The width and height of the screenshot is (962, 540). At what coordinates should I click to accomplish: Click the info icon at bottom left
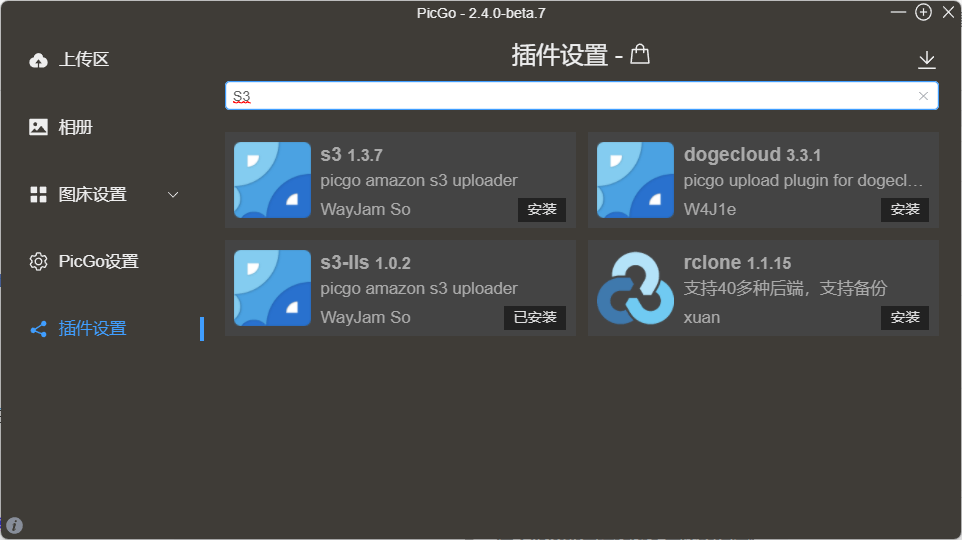click(14, 525)
